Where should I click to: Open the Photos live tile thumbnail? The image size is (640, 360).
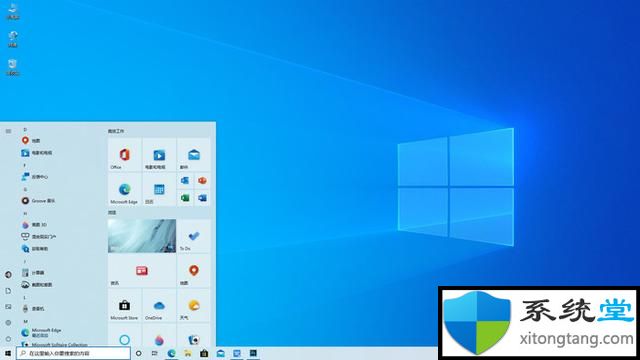point(142,236)
